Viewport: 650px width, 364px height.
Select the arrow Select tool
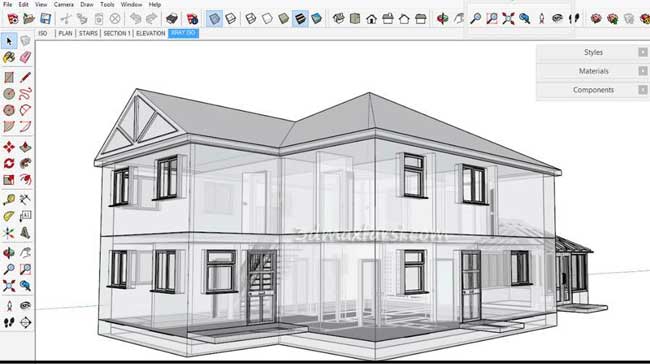click(x=9, y=41)
